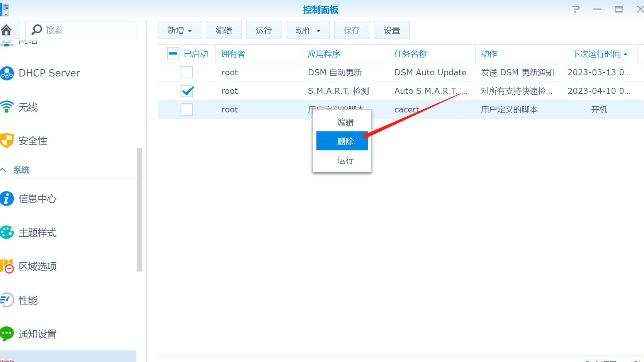This screenshot has width=644, height=362.
Task: Open performance gauge icon
Action: pyautogui.click(x=7, y=300)
